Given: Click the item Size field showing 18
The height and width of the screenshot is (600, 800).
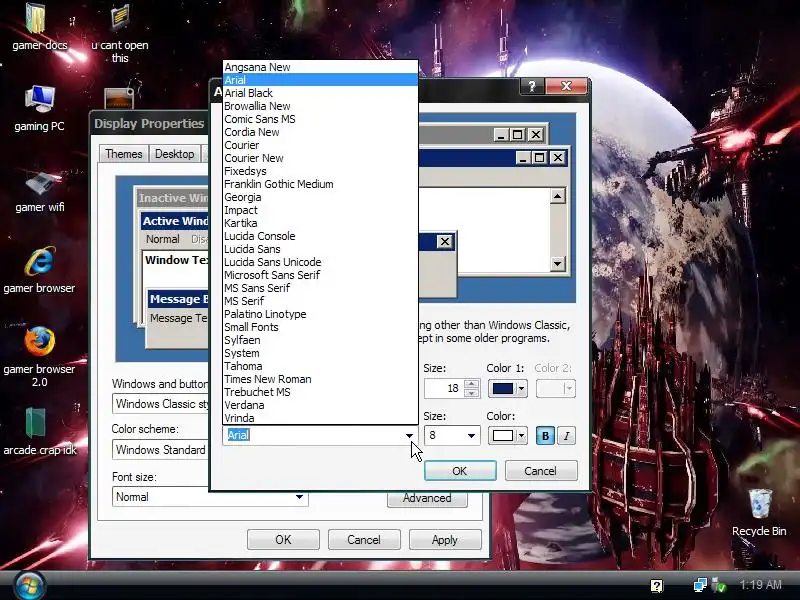Looking at the screenshot, I should click(x=444, y=388).
